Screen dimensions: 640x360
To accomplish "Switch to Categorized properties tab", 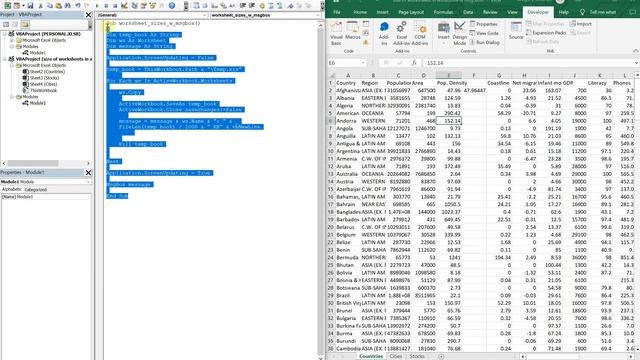I will click(x=36, y=190).
